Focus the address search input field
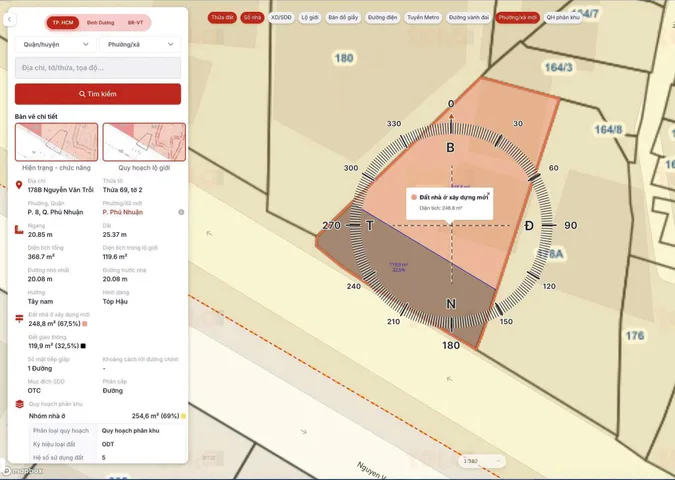Screen dimensions: 675x480 [98, 68]
